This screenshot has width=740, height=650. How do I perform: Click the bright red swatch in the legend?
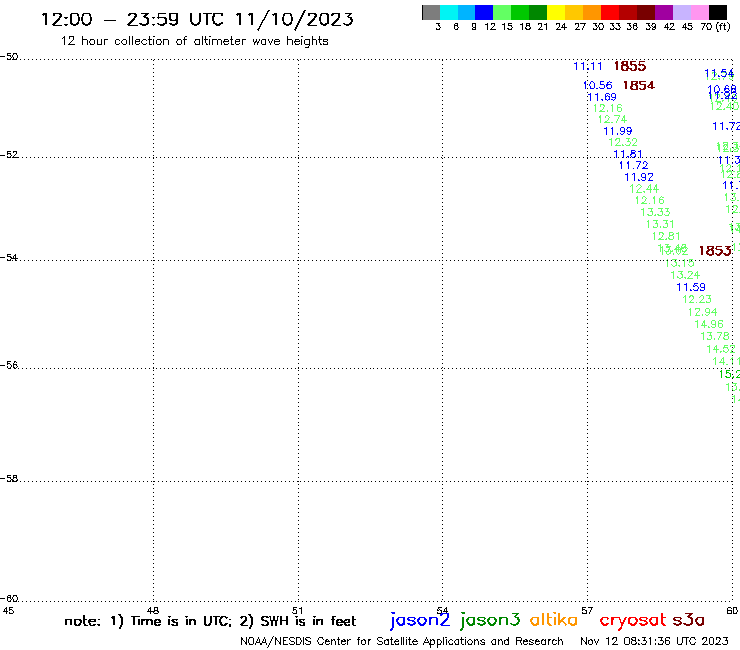tap(610, 12)
